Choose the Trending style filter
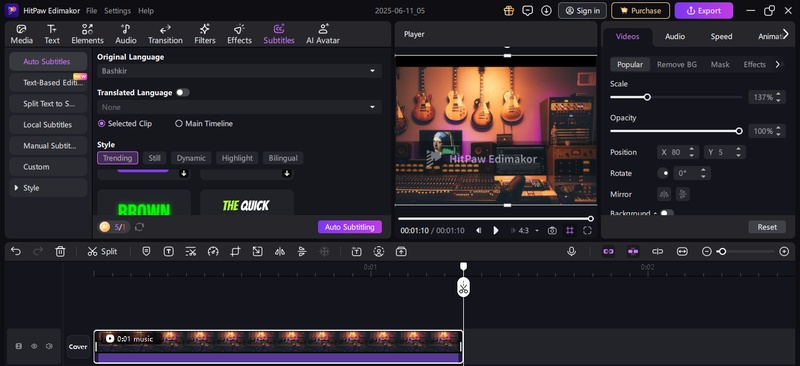Image resolution: width=800 pixels, height=366 pixels. click(x=117, y=158)
